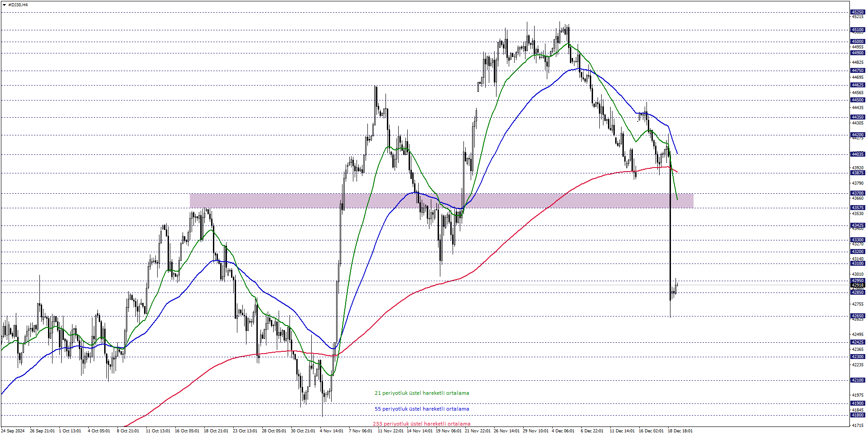The width and height of the screenshot is (868, 436).
Task: Click the green 21 periyotluk üstel hareketli ortalama label
Action: pyautogui.click(x=422, y=393)
